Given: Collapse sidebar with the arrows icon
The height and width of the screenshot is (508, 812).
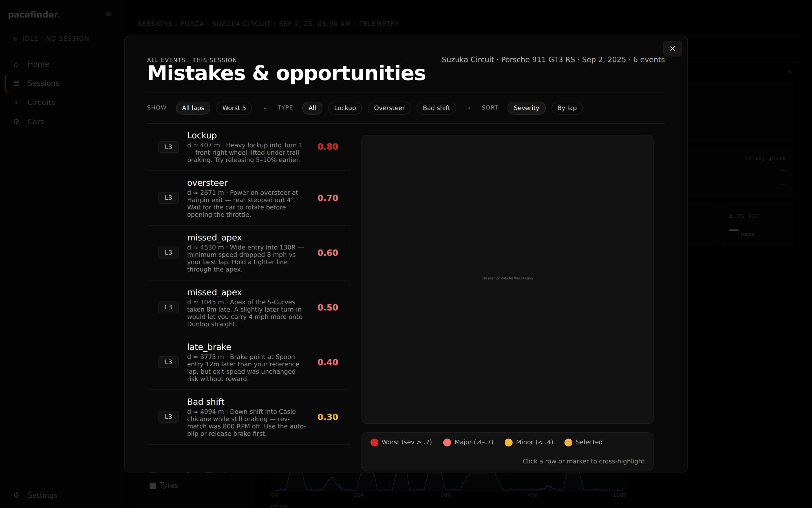Looking at the screenshot, I should [108, 14].
